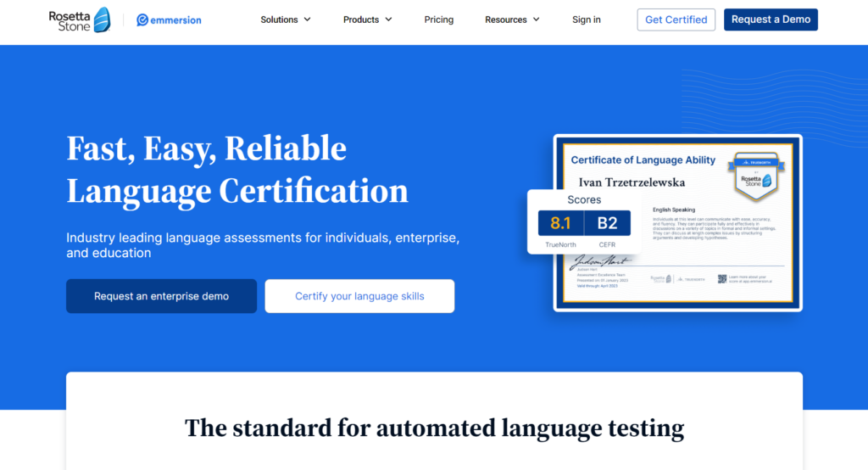The height and width of the screenshot is (470, 868).
Task: Click Certify your language skills button
Action: [x=359, y=296]
